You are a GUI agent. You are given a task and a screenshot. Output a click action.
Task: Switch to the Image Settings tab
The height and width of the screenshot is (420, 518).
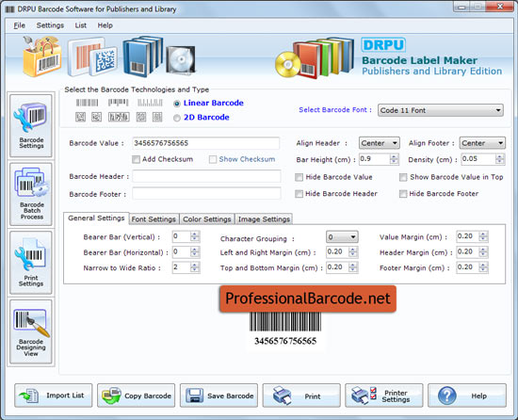(x=264, y=219)
